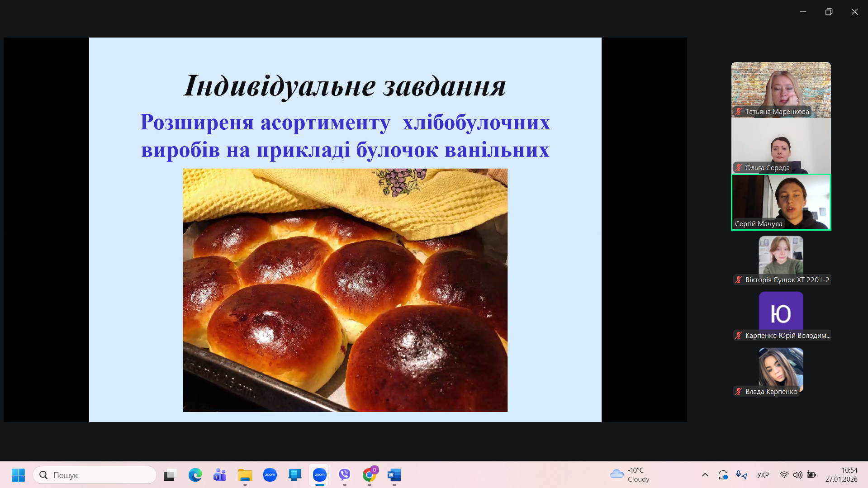Click in the Пошук search box
Image resolution: width=868 pixels, height=488 pixels.
tap(95, 475)
